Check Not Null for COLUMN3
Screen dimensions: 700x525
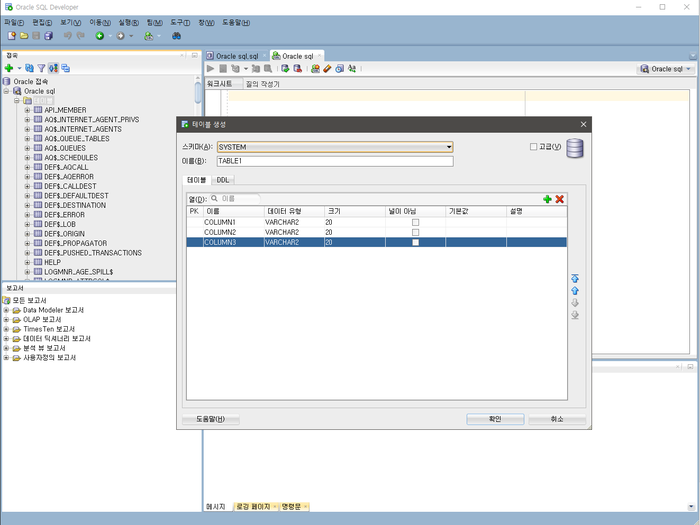(x=416, y=242)
